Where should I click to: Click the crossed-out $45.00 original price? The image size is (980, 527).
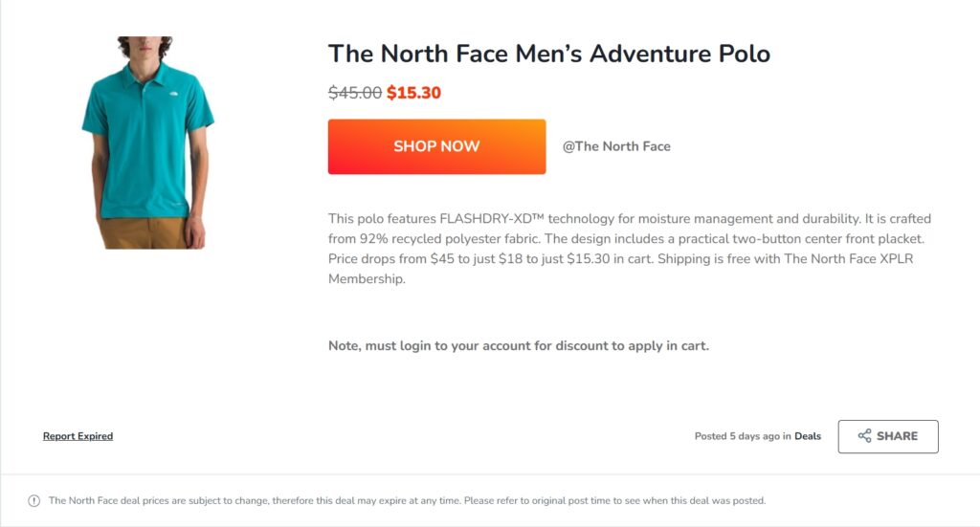355,93
